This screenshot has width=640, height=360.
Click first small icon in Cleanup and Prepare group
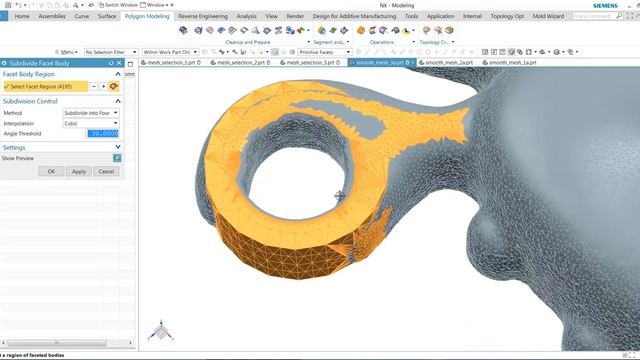tap(198, 30)
